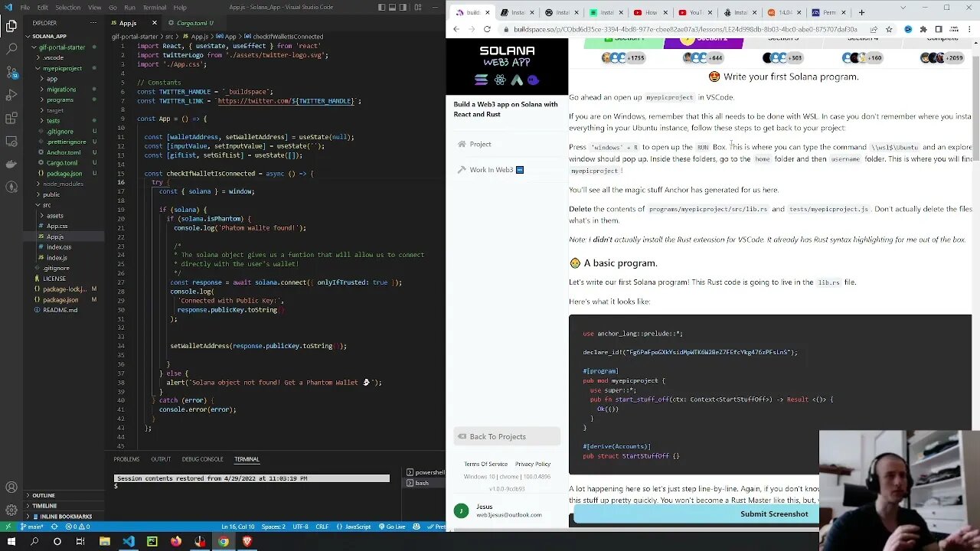Open Chrome three-dot menu

point(969,29)
